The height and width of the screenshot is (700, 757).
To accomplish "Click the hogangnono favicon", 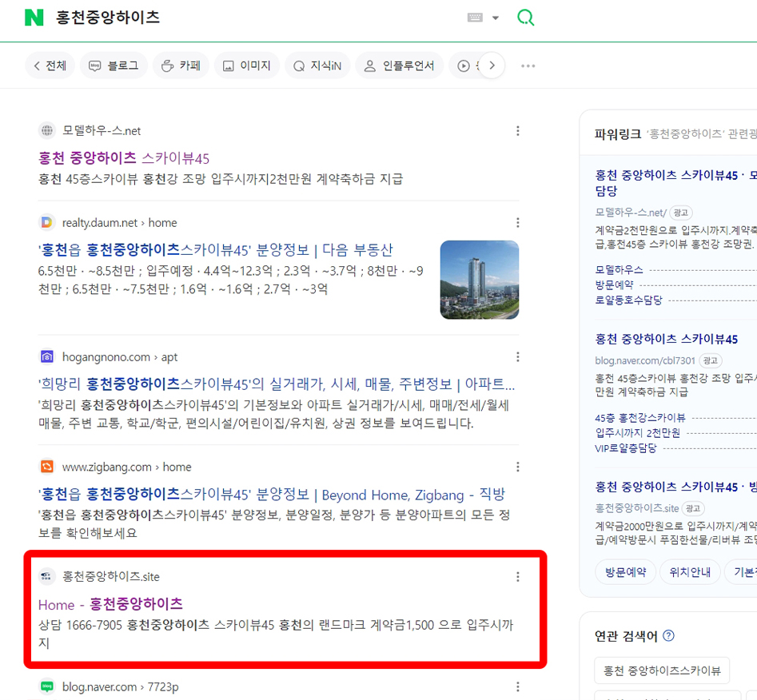I will pyautogui.click(x=47, y=356).
